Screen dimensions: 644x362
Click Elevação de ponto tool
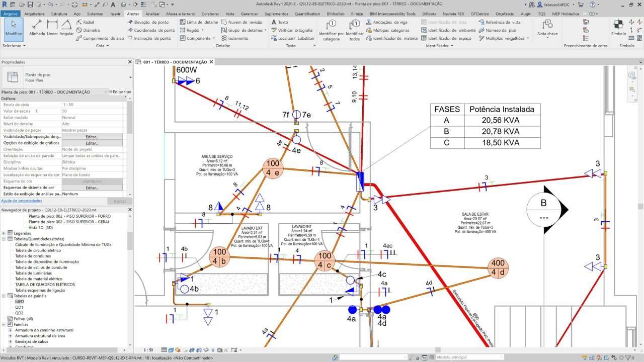147,23
